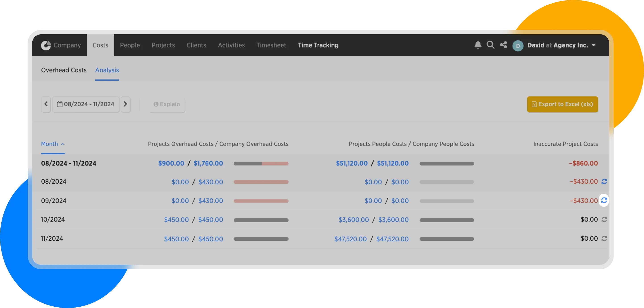The width and height of the screenshot is (644, 308).
Task: Switch to the Overhead Costs tab
Action: coord(64,70)
